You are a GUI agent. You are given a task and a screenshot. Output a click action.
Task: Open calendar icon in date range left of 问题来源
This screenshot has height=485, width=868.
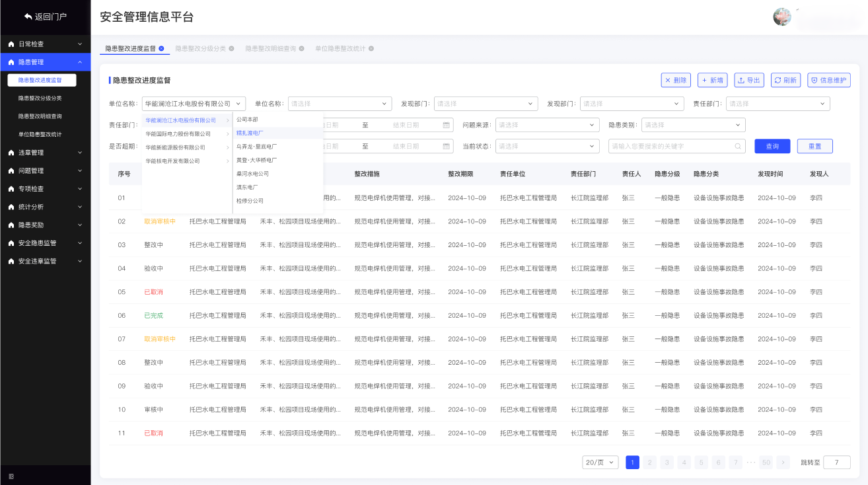447,125
